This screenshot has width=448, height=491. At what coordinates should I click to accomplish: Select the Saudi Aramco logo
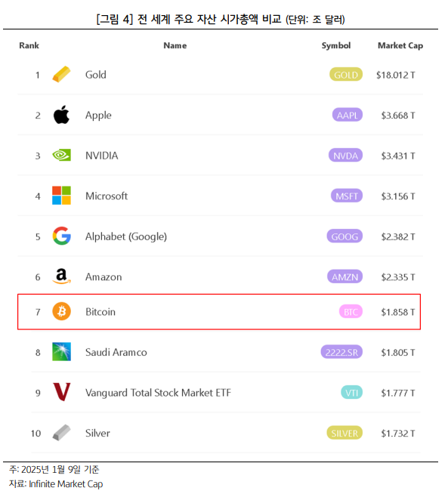[61, 352]
